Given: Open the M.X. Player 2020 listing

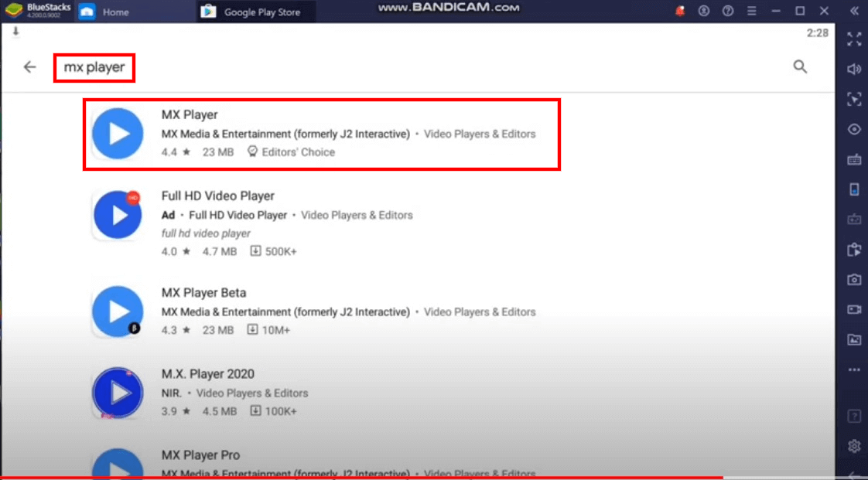Looking at the screenshot, I should click(322, 393).
